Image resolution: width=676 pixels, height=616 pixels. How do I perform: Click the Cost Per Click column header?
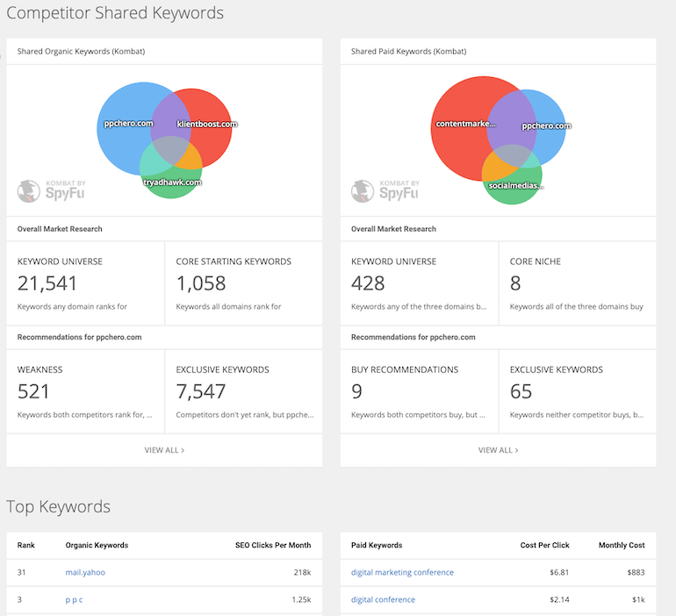pyautogui.click(x=544, y=545)
